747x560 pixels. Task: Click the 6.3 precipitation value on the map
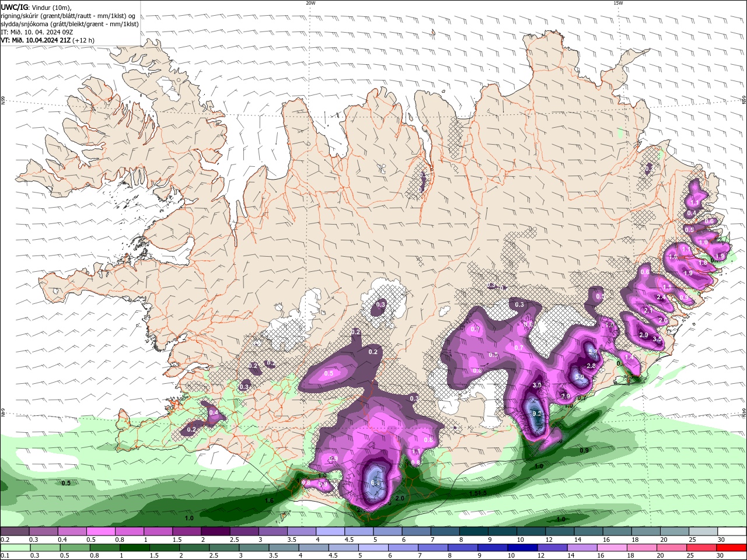click(376, 483)
